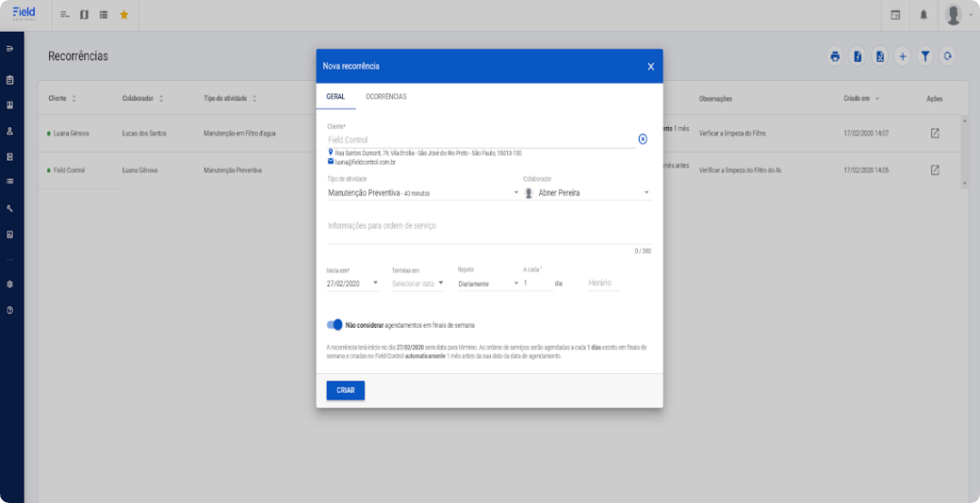980x503 pixels.
Task: Open the map view icon in top bar
Action: pyautogui.click(x=84, y=15)
